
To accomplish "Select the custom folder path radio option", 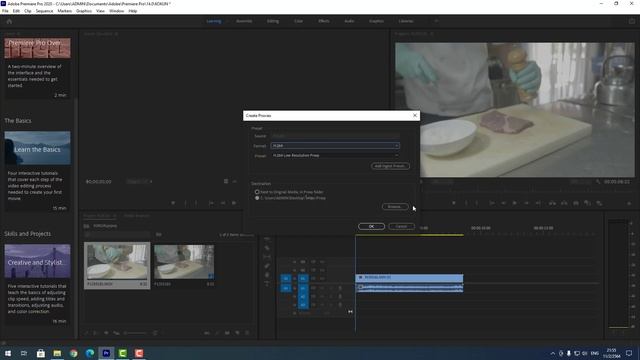I will tap(257, 198).
